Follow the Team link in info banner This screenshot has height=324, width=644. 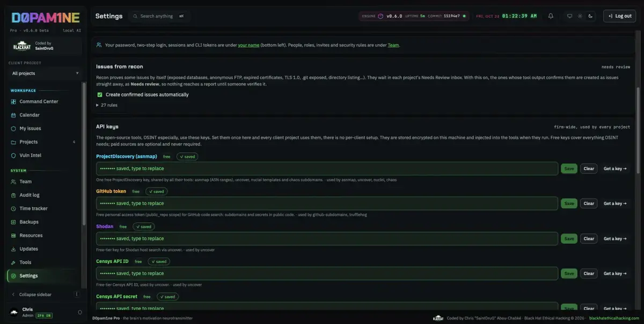click(x=393, y=45)
